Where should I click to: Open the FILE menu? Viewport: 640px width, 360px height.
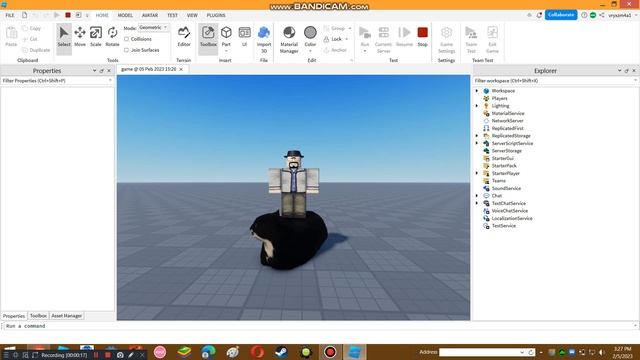[10, 15]
